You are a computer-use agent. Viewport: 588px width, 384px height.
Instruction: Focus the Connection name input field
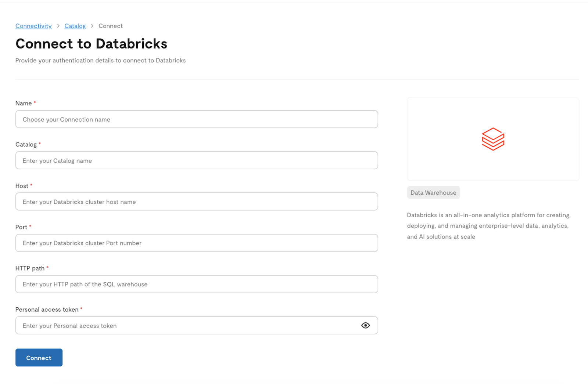pos(197,119)
